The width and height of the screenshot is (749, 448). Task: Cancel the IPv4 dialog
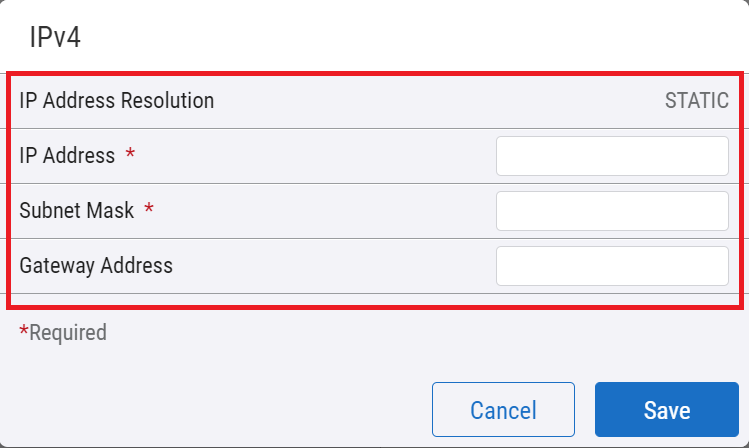503,410
